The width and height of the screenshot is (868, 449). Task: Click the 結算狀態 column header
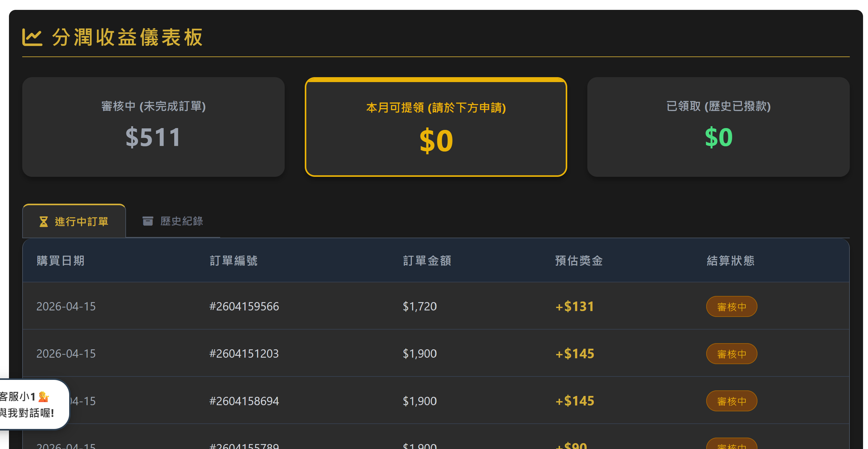[730, 260]
